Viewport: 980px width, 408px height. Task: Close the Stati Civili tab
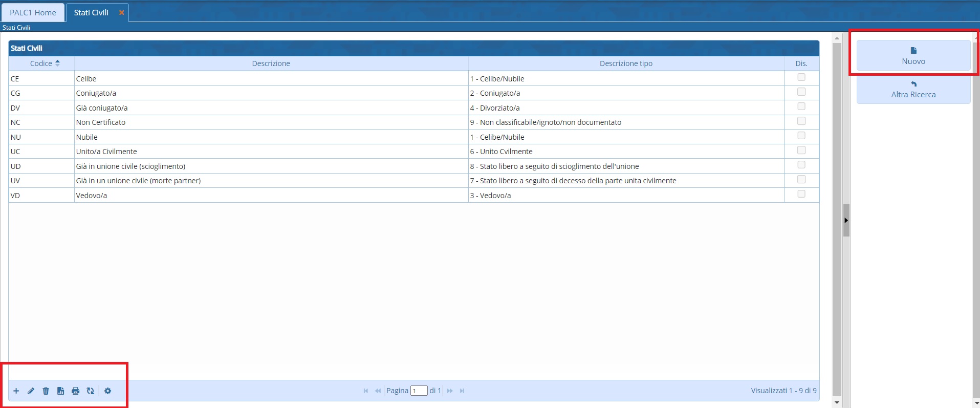(x=122, y=13)
